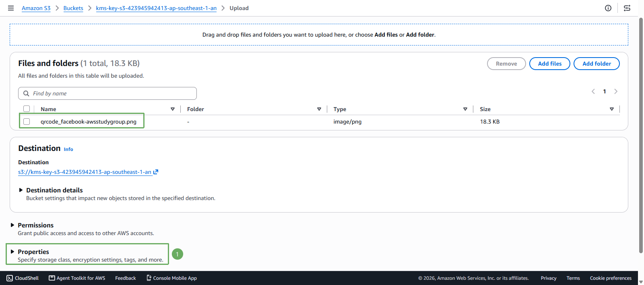Viewport: 644px width, 285px height.
Task: Click the 18.3 KB size cell
Action: pos(490,122)
